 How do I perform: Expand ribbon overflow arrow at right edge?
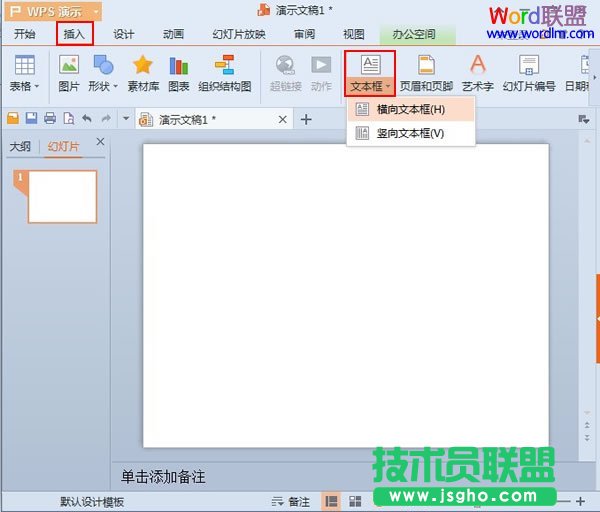pos(595,78)
